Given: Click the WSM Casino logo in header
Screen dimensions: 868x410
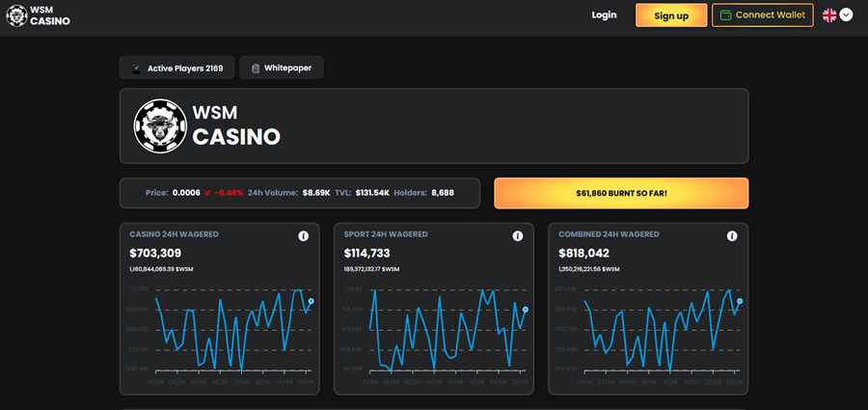Looking at the screenshot, I should (x=39, y=15).
